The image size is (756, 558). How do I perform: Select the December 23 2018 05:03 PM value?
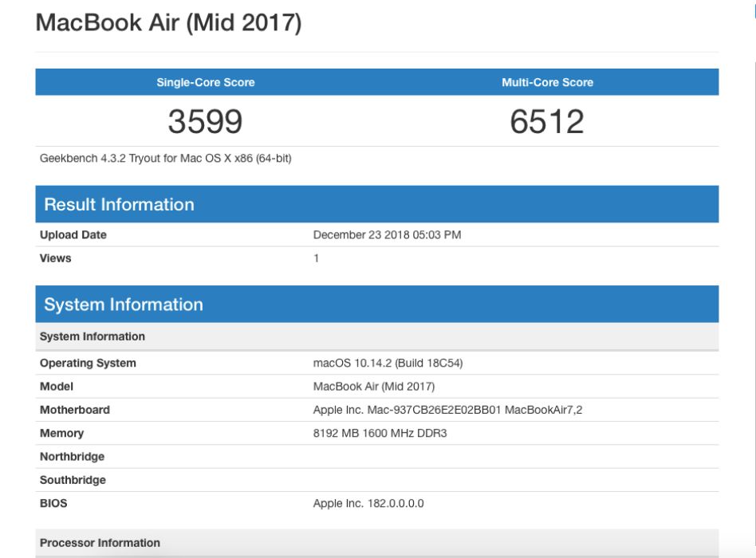click(x=387, y=234)
